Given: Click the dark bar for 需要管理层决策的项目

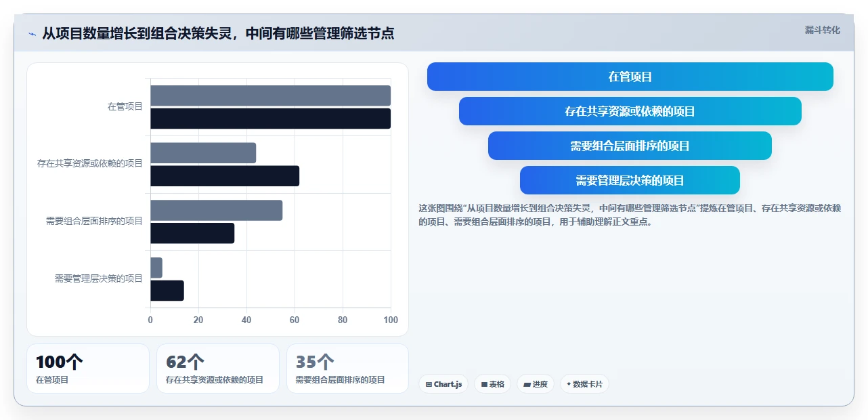Looking at the screenshot, I should tap(167, 291).
